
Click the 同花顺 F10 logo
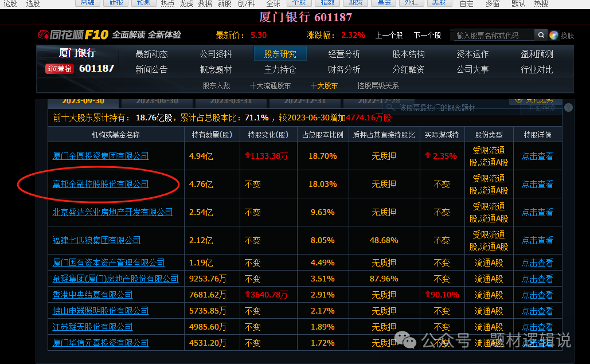[73, 34]
